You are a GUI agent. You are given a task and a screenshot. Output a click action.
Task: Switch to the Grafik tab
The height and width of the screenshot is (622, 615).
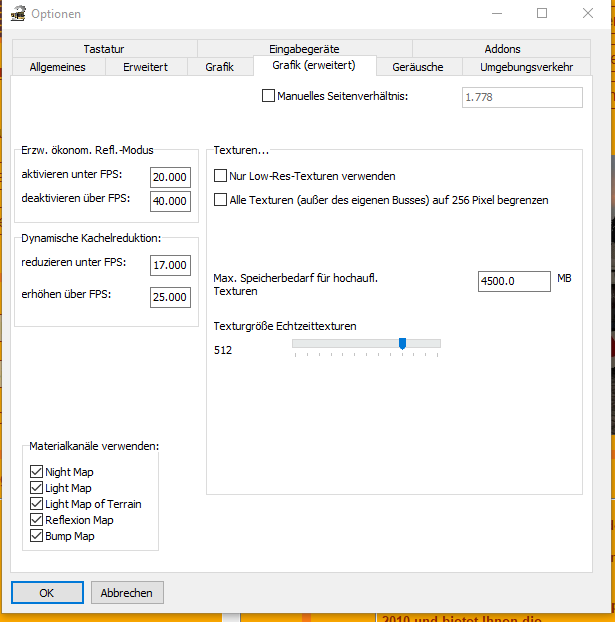tap(220, 67)
